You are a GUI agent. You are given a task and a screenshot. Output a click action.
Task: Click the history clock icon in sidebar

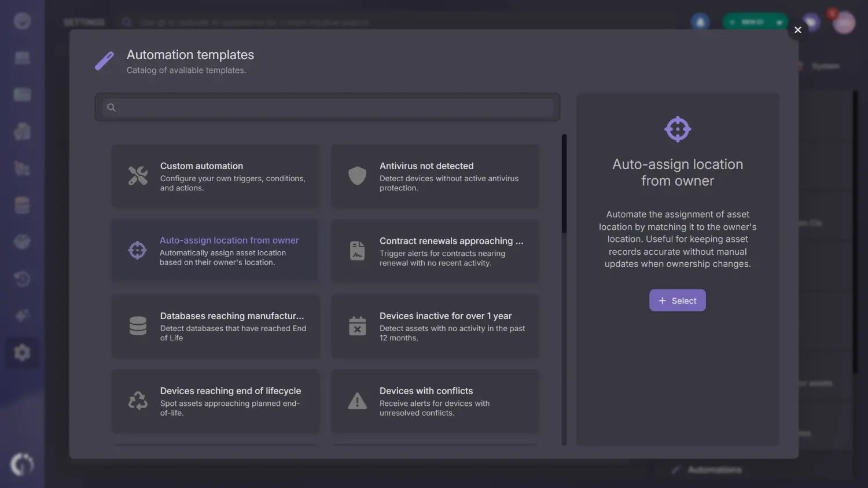pos(22,279)
